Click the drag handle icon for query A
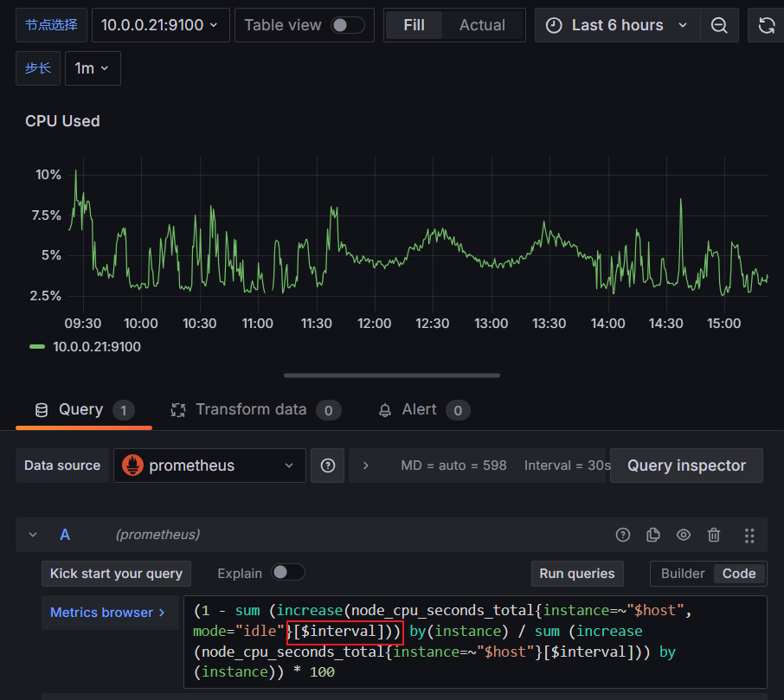Viewport: 784px width, 700px height. coord(749,535)
